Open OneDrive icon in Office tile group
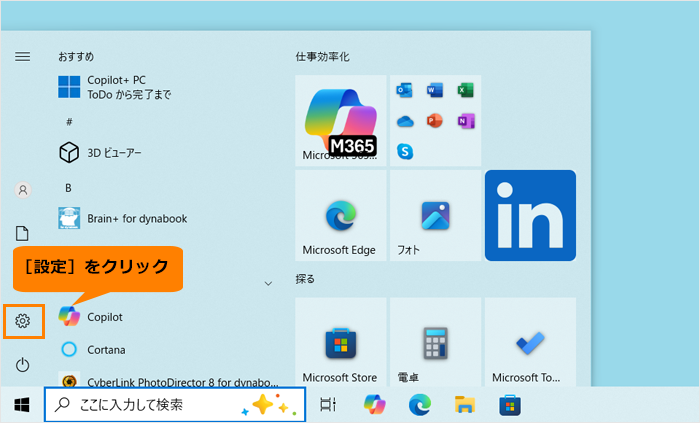 point(404,121)
